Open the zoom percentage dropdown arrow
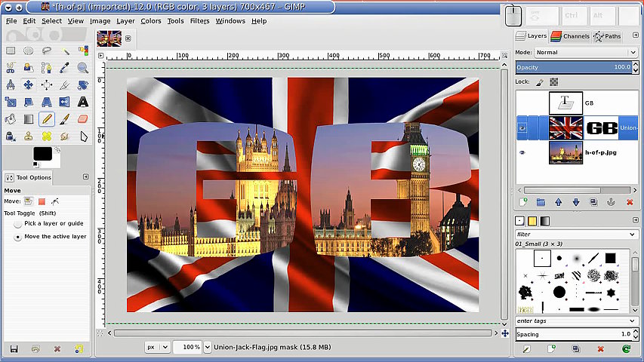The height and width of the screenshot is (362, 644). (x=208, y=347)
